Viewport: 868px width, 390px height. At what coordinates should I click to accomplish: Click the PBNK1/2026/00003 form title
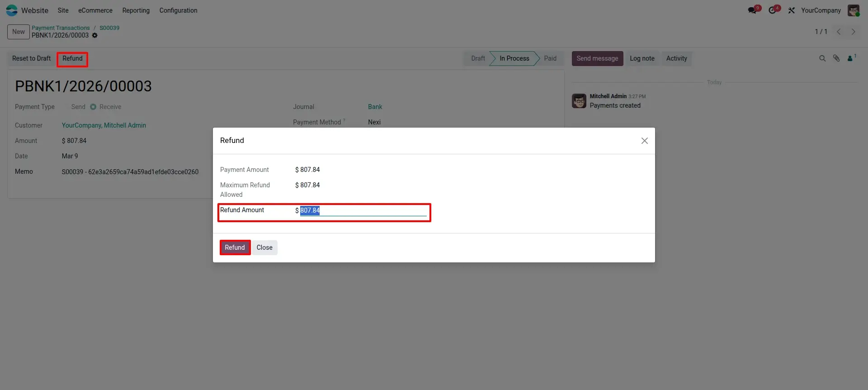coord(83,86)
